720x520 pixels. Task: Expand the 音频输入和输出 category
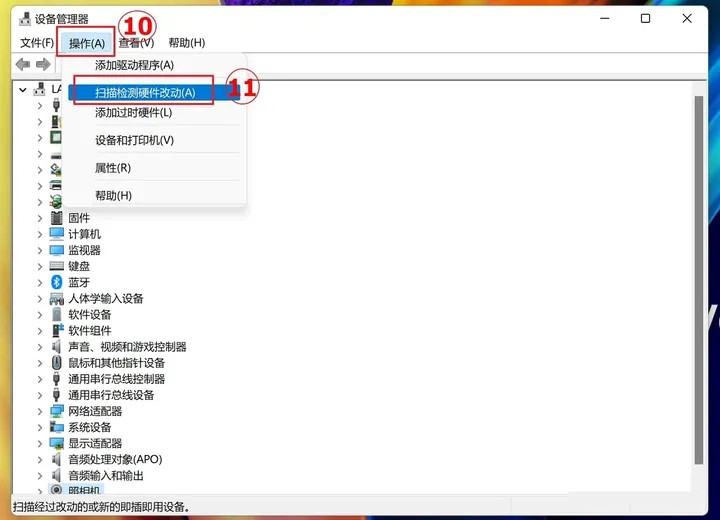(x=40, y=475)
